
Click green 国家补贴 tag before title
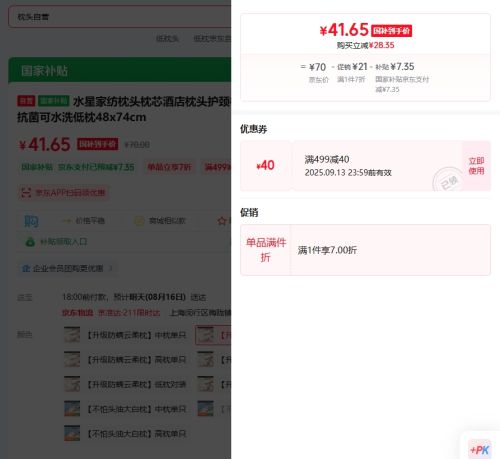click(54, 101)
